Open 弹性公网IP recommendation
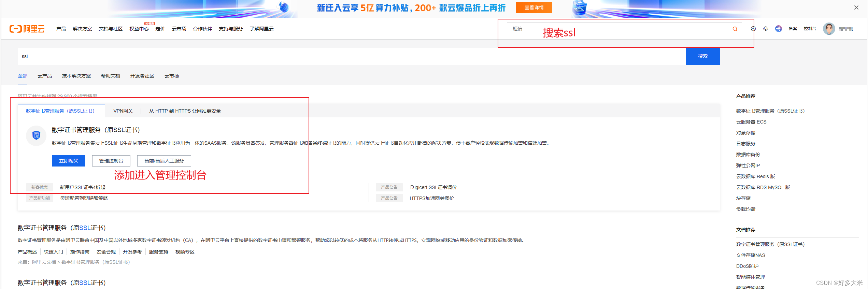Image resolution: width=868 pixels, height=289 pixels. tap(748, 165)
